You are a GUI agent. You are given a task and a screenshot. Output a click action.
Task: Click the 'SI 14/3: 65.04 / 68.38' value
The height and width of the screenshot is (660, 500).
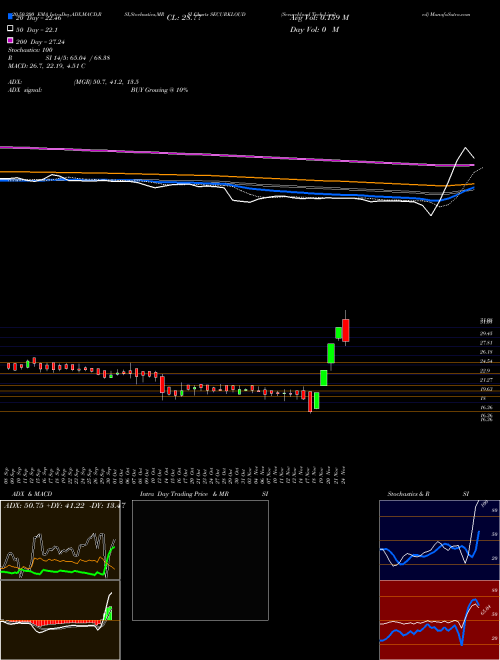[78, 58]
